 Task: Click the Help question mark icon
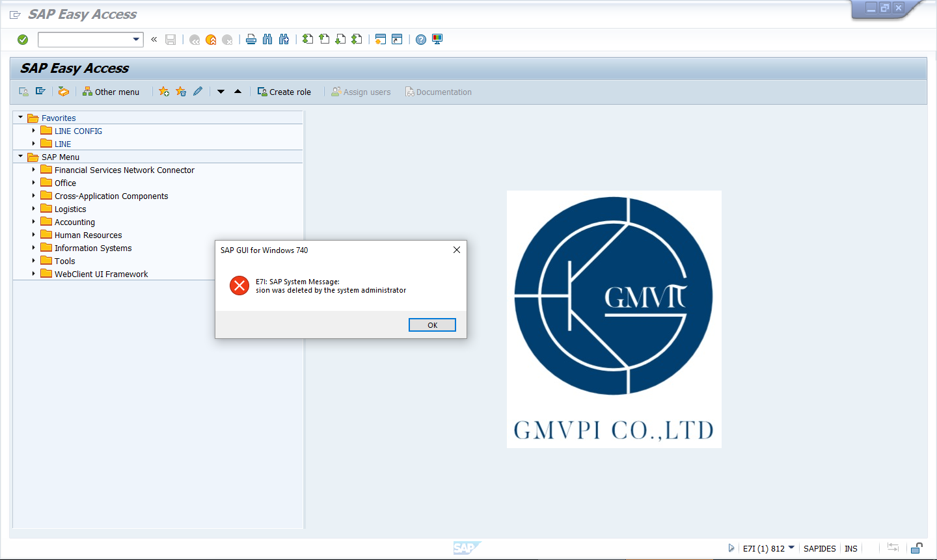click(421, 40)
